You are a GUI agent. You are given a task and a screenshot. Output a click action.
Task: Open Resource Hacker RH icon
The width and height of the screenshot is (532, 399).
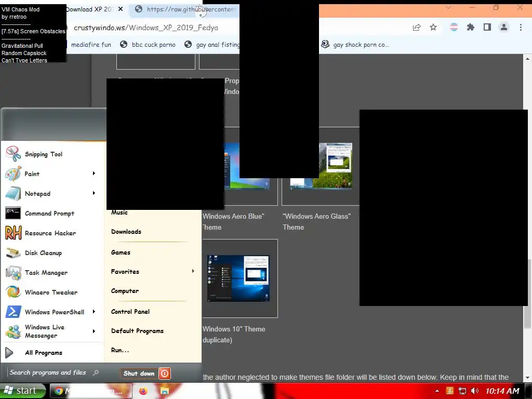13,233
